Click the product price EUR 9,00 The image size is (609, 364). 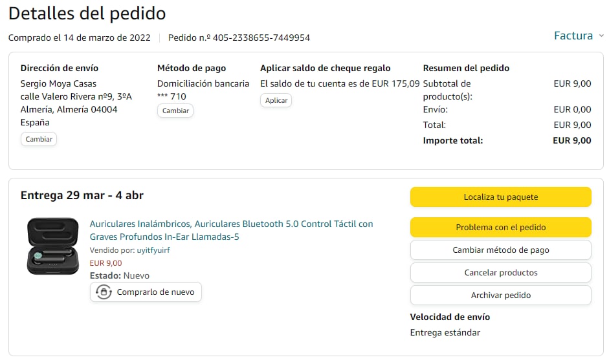coord(105,263)
